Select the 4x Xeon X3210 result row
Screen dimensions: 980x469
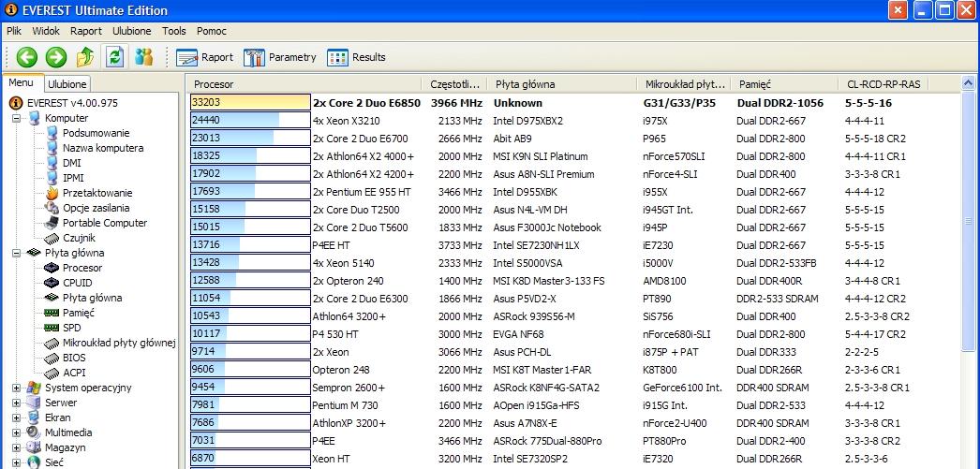pyautogui.click(x=347, y=121)
